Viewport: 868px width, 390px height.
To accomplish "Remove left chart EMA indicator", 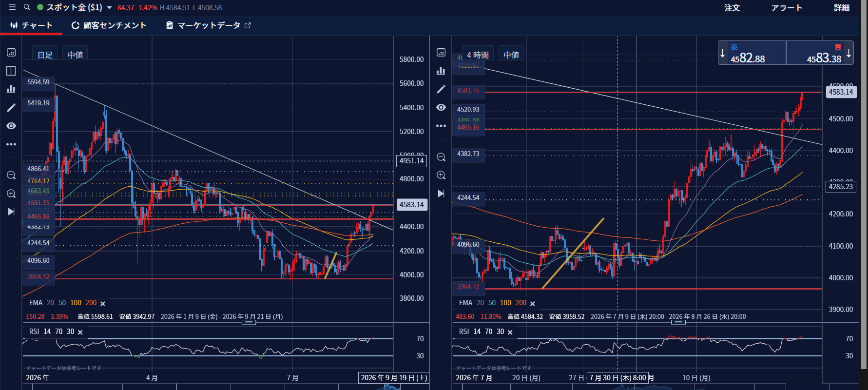I will pyautogui.click(x=103, y=303).
